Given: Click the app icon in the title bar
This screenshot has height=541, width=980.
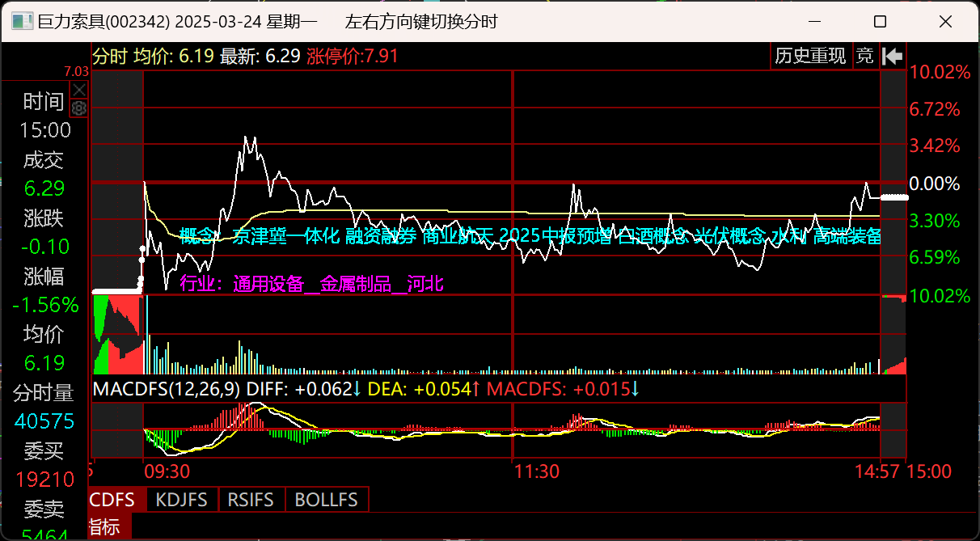Looking at the screenshot, I should [23, 22].
